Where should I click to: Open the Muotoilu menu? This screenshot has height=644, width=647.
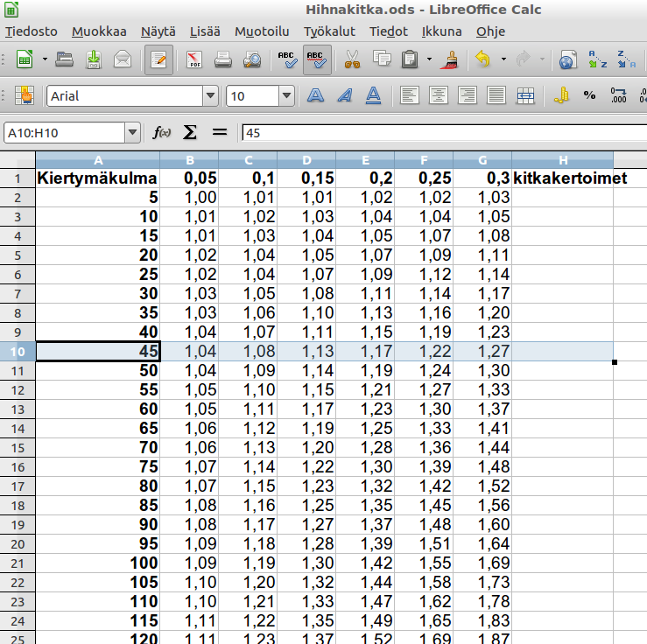click(262, 31)
